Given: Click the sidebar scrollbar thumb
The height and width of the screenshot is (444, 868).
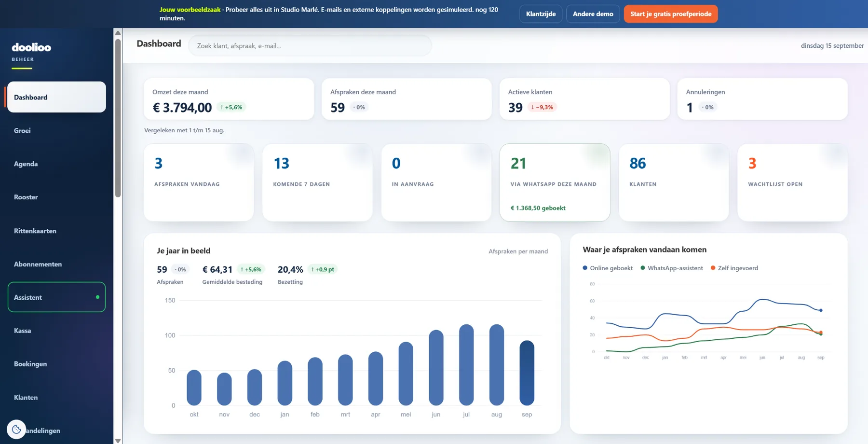Looking at the screenshot, I should pyautogui.click(x=118, y=118).
